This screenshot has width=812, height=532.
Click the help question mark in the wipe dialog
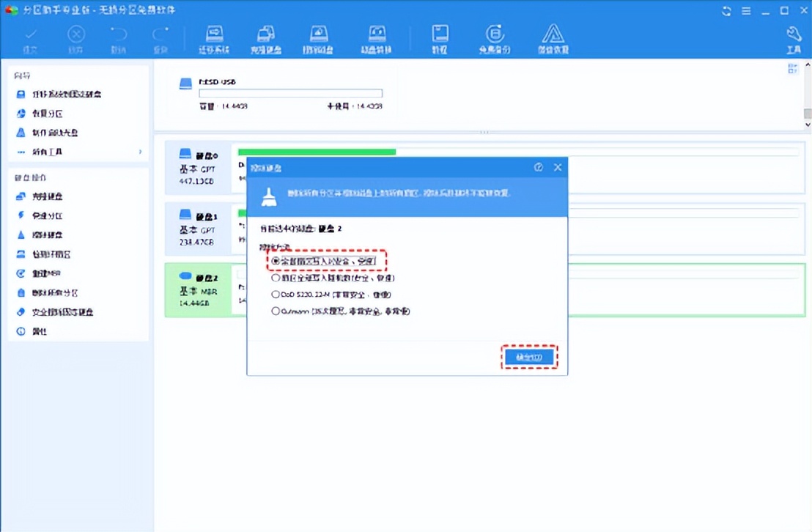point(539,167)
